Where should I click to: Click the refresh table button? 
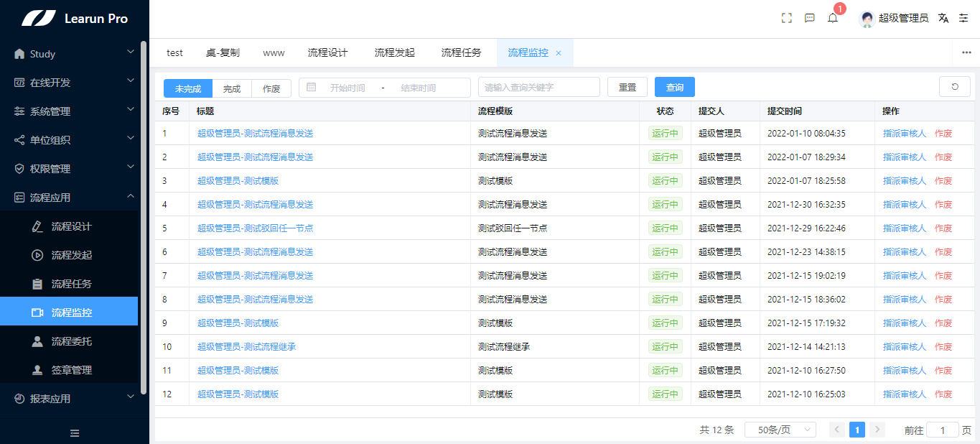[955, 87]
